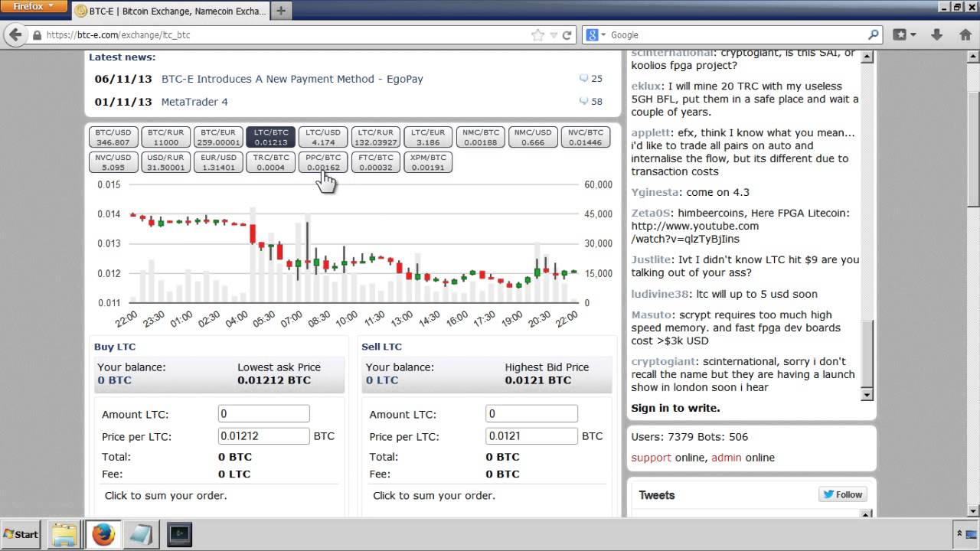Image resolution: width=980 pixels, height=551 pixels.
Task: Select the BTC/EUR currency pair
Action: [218, 137]
